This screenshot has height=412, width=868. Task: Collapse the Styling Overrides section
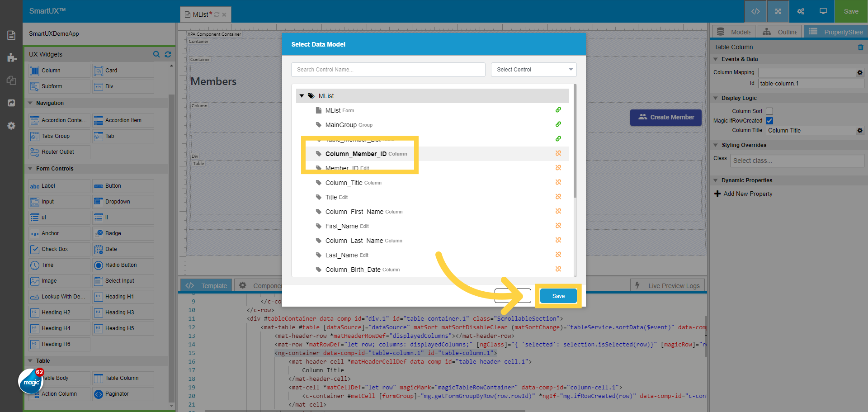(716, 145)
